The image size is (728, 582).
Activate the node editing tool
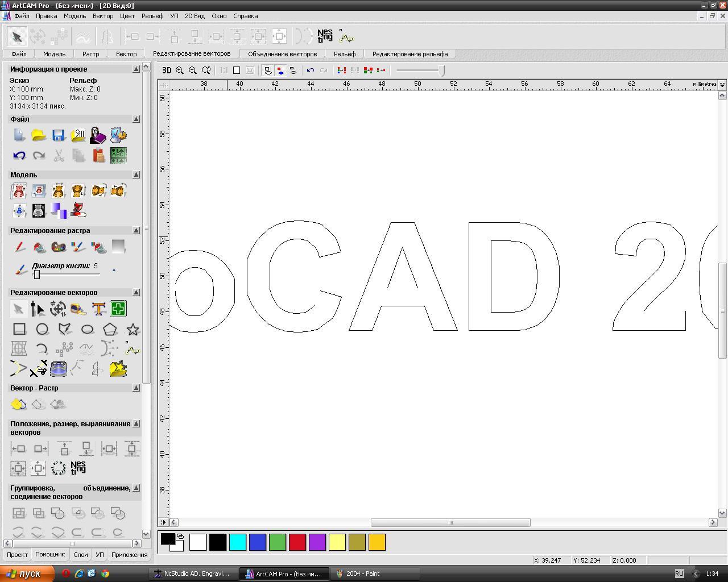point(38,309)
